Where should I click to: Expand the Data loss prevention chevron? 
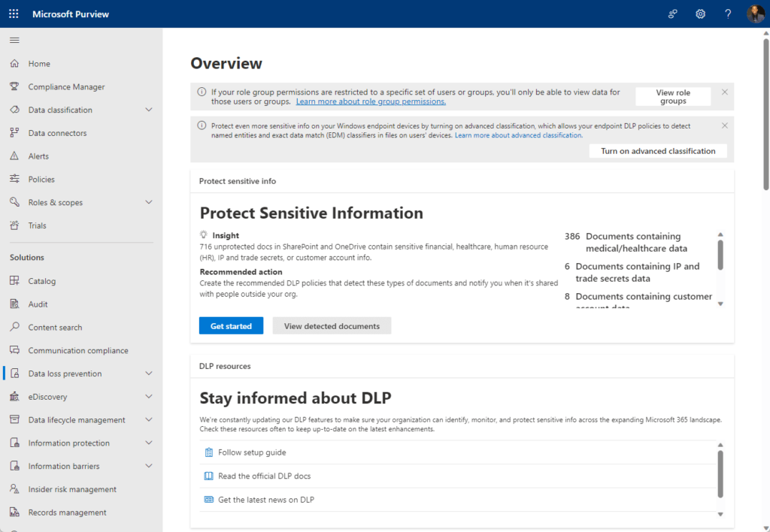(149, 373)
